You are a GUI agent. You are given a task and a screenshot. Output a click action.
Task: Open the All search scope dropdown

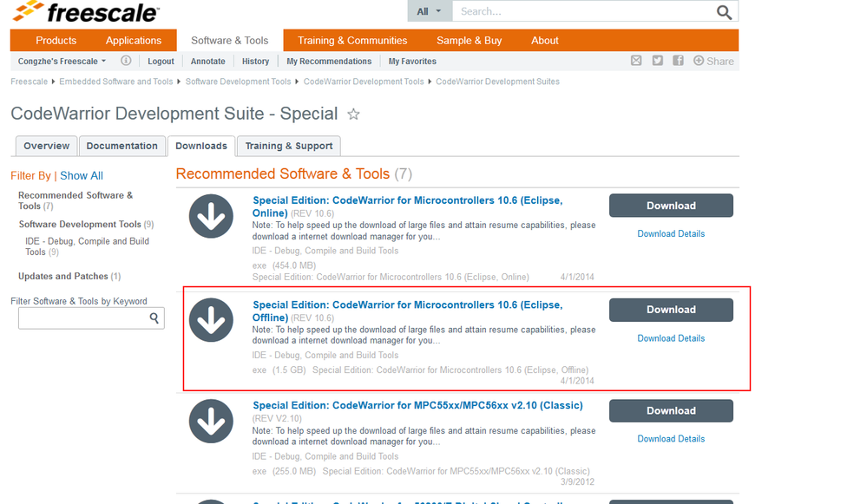(429, 11)
